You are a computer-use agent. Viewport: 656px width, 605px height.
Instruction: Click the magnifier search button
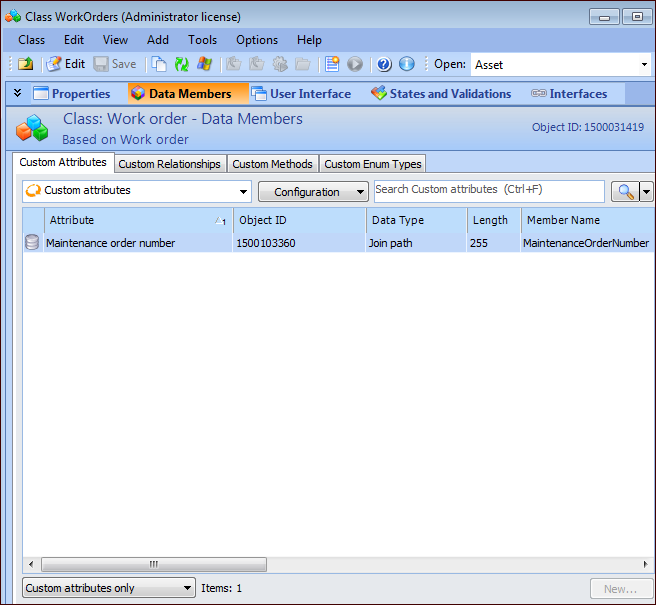pyautogui.click(x=625, y=192)
